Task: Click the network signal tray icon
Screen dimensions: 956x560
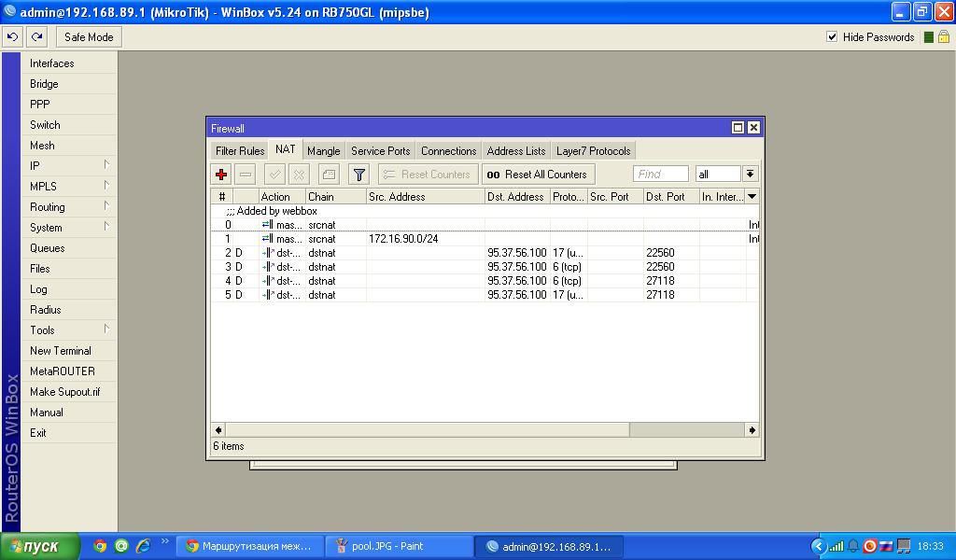Action: pos(837,546)
